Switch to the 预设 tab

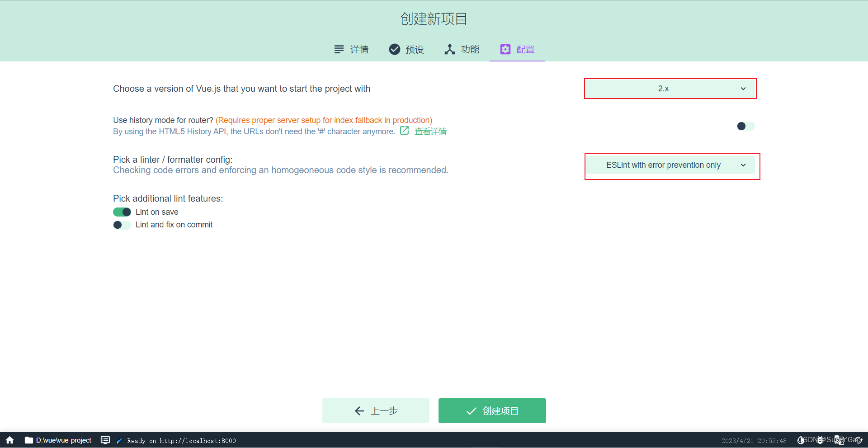click(406, 49)
